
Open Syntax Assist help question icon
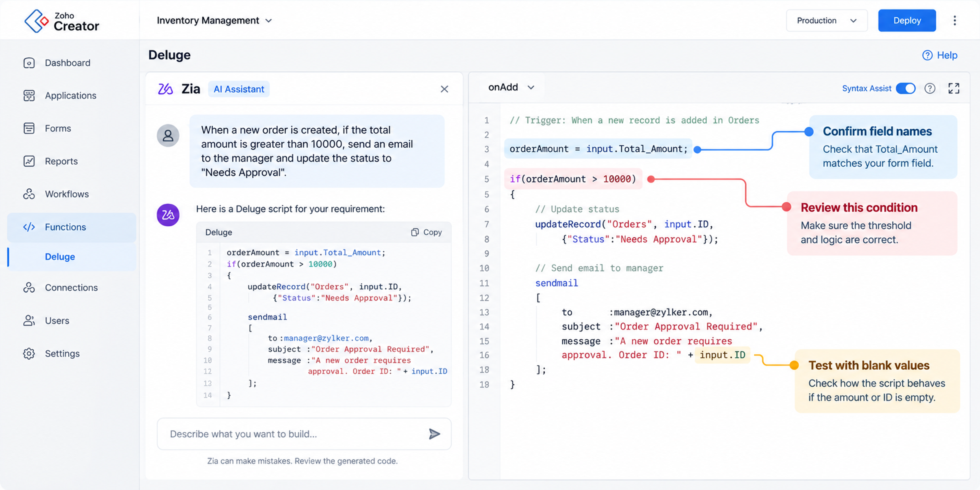(930, 88)
